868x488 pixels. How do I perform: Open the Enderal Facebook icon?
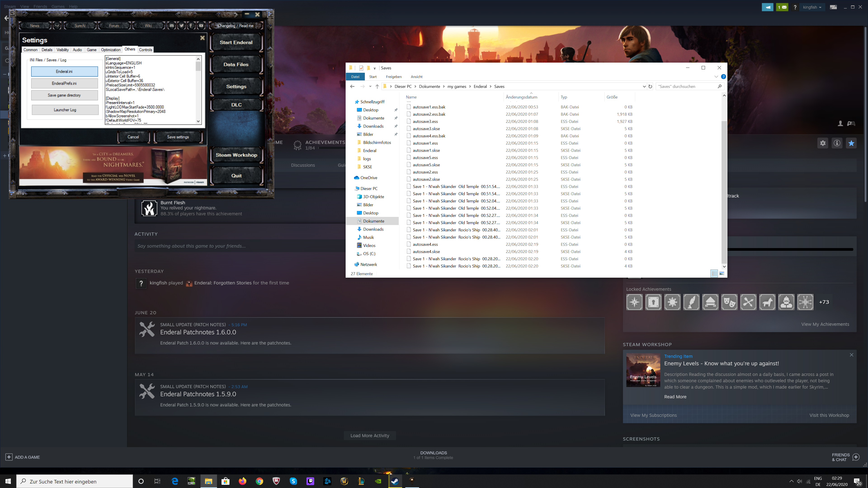(x=191, y=26)
